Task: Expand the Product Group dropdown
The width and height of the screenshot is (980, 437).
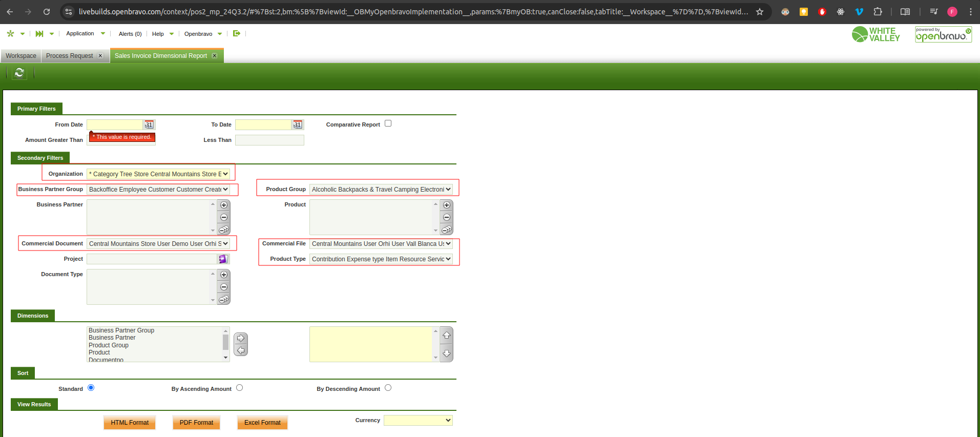Action: click(381, 190)
